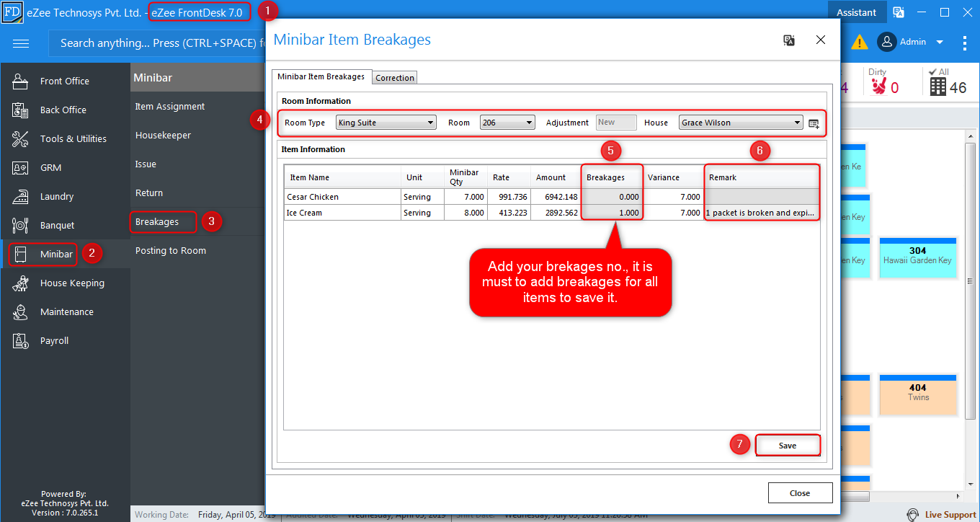
Task: Open Posting to Room in the Minibar menu
Action: click(171, 251)
